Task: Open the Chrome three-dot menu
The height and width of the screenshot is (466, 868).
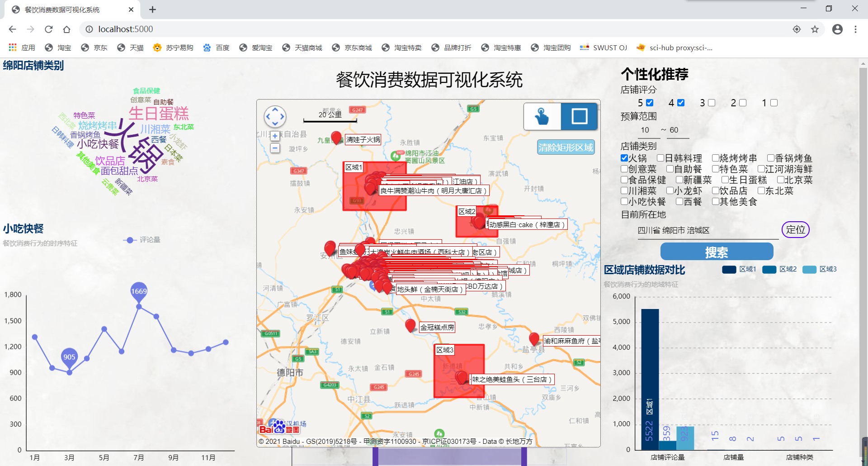Action: pyautogui.click(x=855, y=29)
